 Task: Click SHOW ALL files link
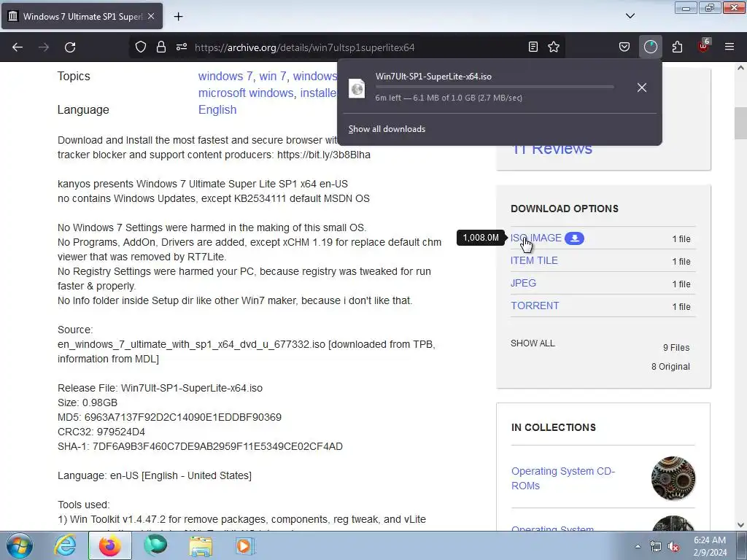[x=533, y=343]
